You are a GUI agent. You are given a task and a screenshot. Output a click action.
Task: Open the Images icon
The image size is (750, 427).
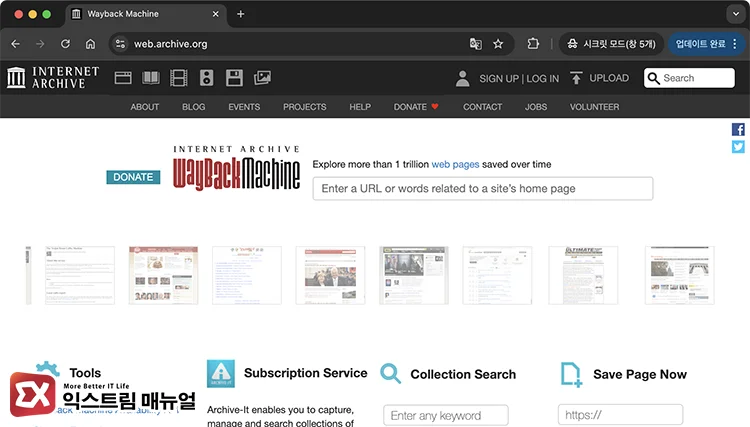262,78
